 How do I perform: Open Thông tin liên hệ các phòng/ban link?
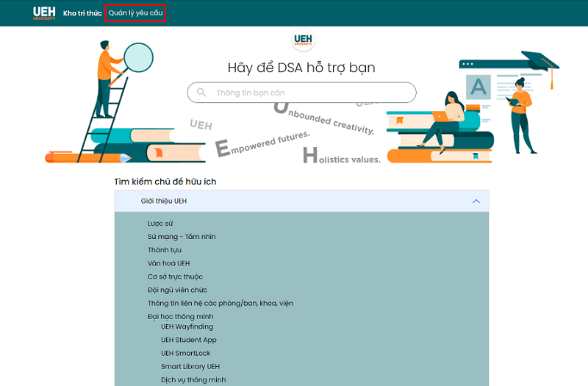coord(220,303)
